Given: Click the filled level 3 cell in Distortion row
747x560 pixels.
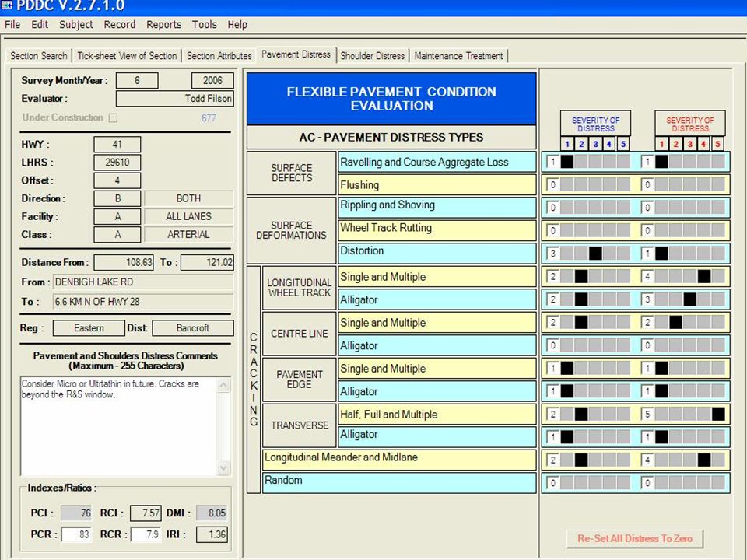Looking at the screenshot, I should tap(595, 254).
